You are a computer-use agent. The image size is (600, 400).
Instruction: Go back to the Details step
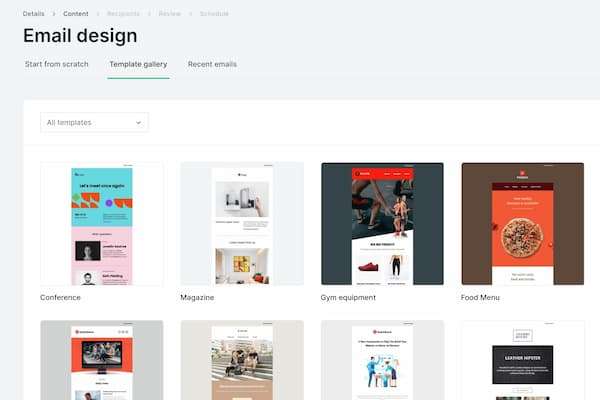(x=33, y=14)
